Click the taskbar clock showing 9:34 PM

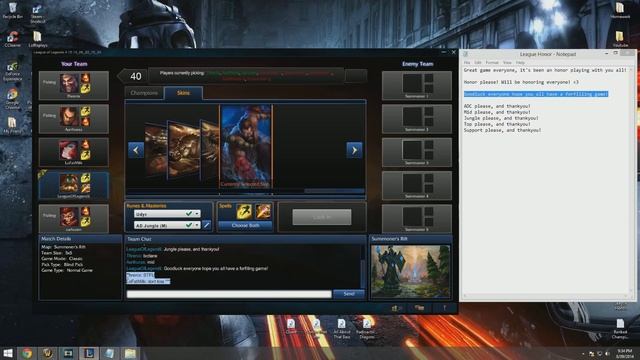point(624,353)
